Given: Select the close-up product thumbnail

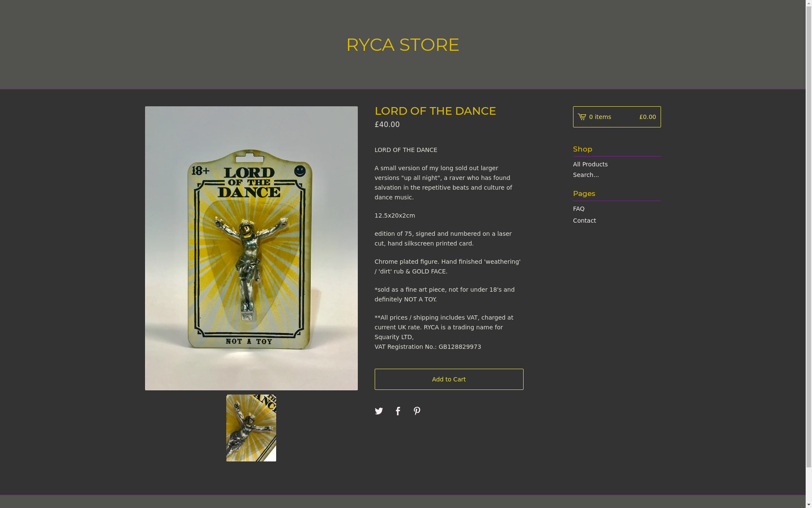Looking at the screenshot, I should click(251, 428).
